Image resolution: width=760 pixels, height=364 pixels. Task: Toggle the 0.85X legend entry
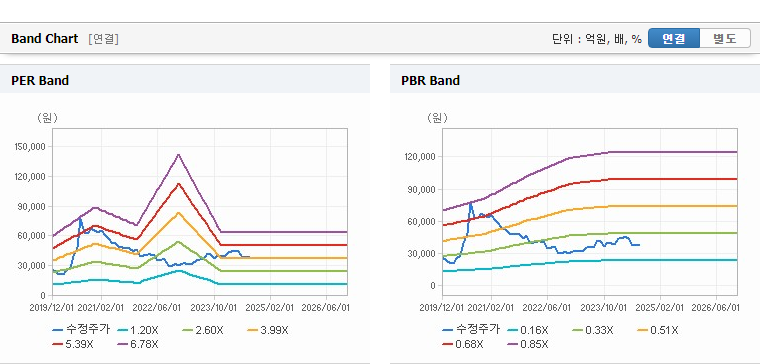527,344
